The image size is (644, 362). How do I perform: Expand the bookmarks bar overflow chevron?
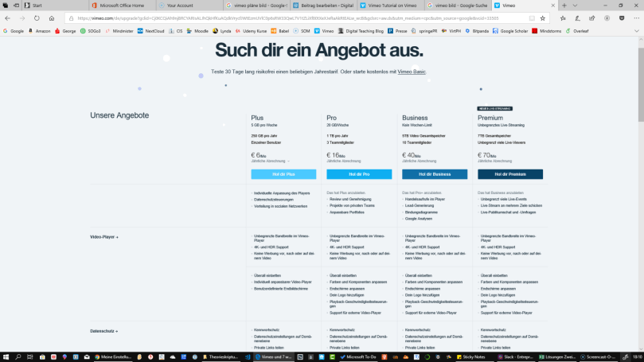637,31
